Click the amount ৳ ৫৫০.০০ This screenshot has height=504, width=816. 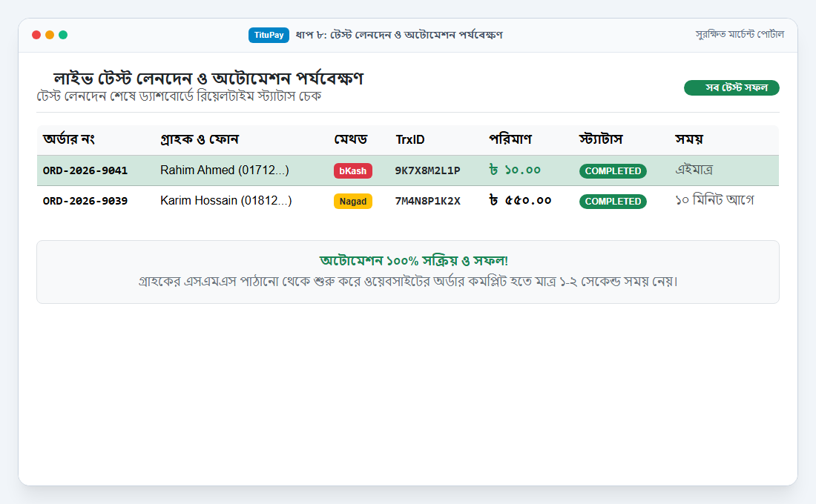[x=520, y=200]
